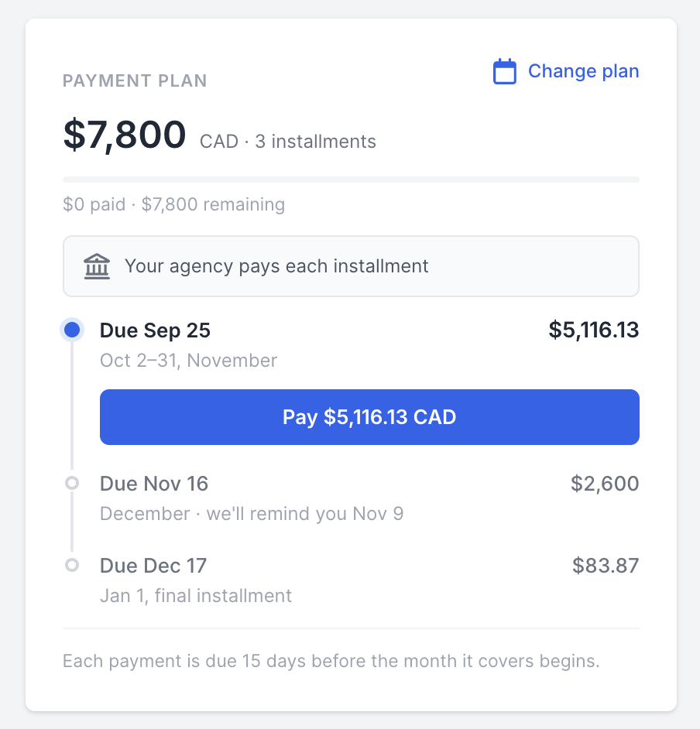Open the Due Dec 17 installment heading
Image resolution: width=700 pixels, height=729 pixels.
pyautogui.click(x=153, y=566)
